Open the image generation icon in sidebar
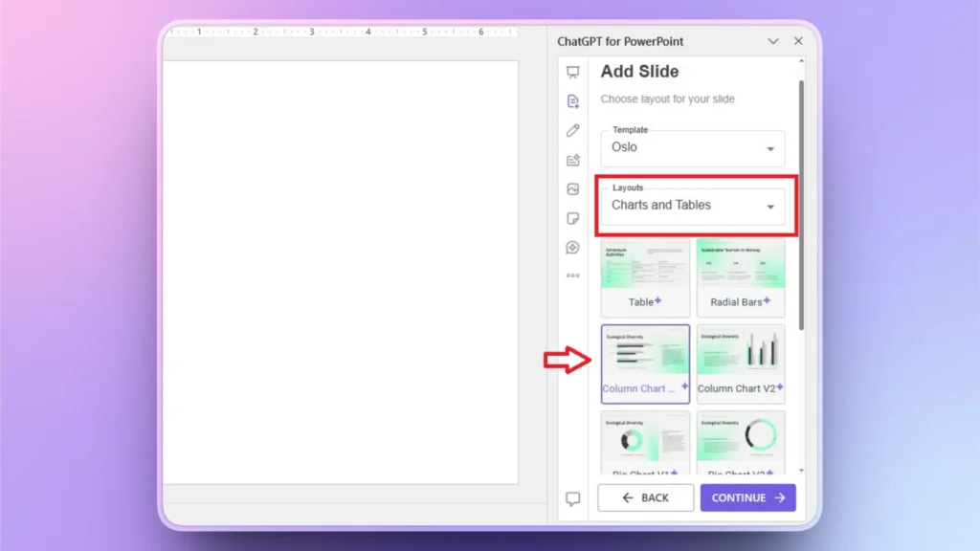Viewport: 980px width, 551px height. pyautogui.click(x=573, y=189)
